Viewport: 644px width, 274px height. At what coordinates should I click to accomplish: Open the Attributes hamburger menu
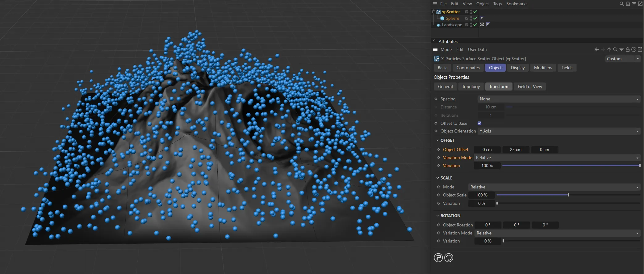pyautogui.click(x=435, y=49)
